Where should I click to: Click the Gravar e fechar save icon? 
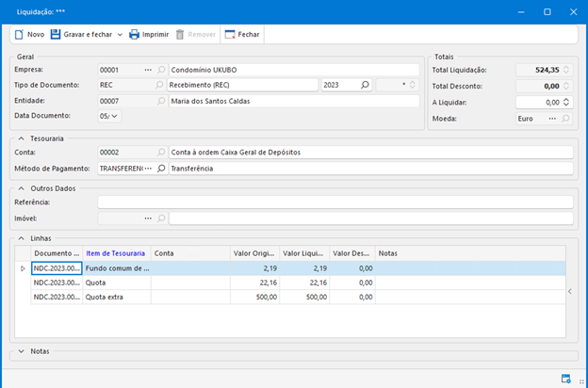[x=56, y=35]
